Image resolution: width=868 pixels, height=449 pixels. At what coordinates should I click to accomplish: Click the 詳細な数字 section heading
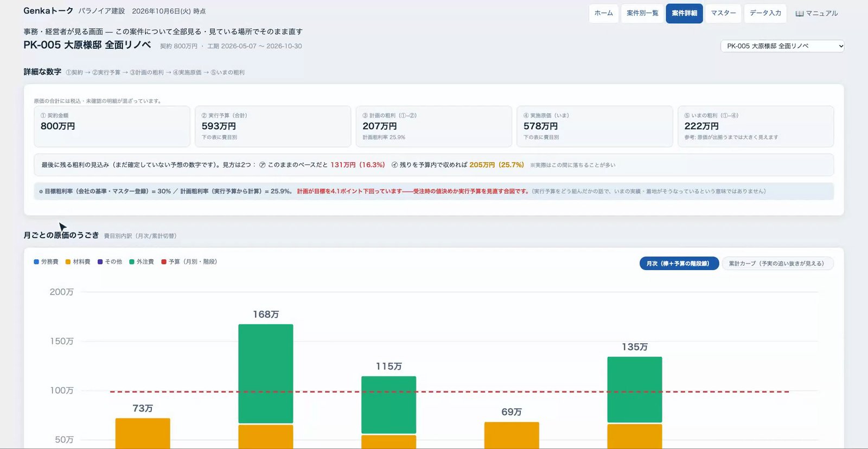tap(42, 72)
